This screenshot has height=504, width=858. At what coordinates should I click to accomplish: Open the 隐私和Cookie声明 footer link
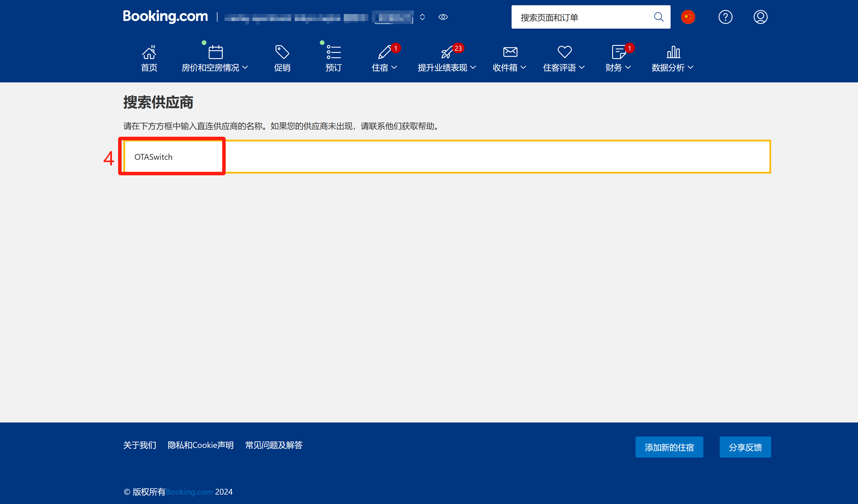coord(201,445)
